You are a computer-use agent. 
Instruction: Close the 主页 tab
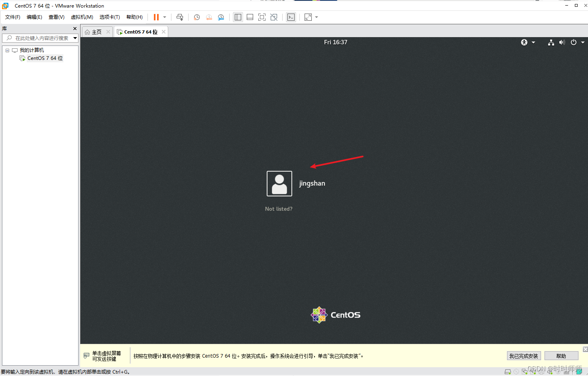point(108,32)
